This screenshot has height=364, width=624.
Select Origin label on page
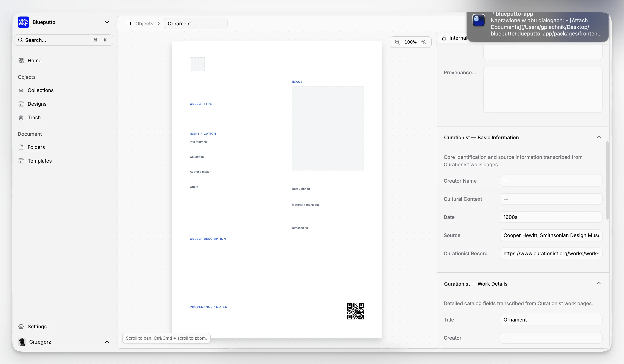click(x=194, y=187)
